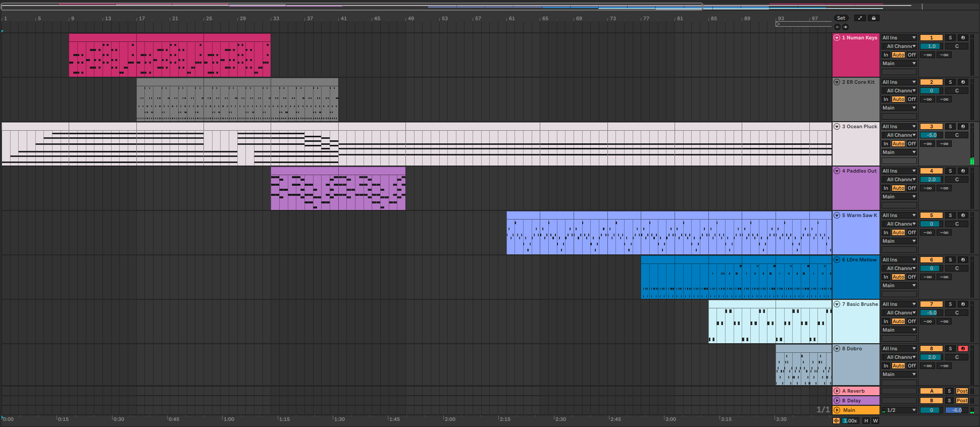Toggle the audio waveform icon near 1.00x
This screenshot has height=427, width=980.
[x=836, y=420]
